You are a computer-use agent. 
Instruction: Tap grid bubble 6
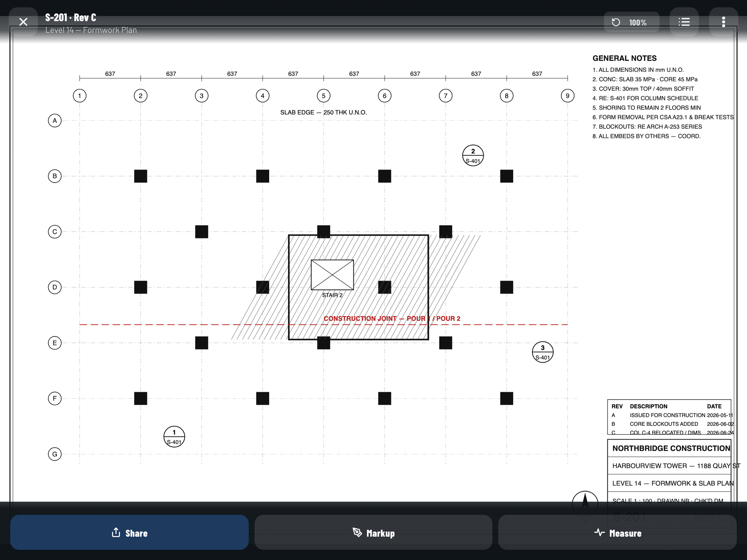pos(384,96)
